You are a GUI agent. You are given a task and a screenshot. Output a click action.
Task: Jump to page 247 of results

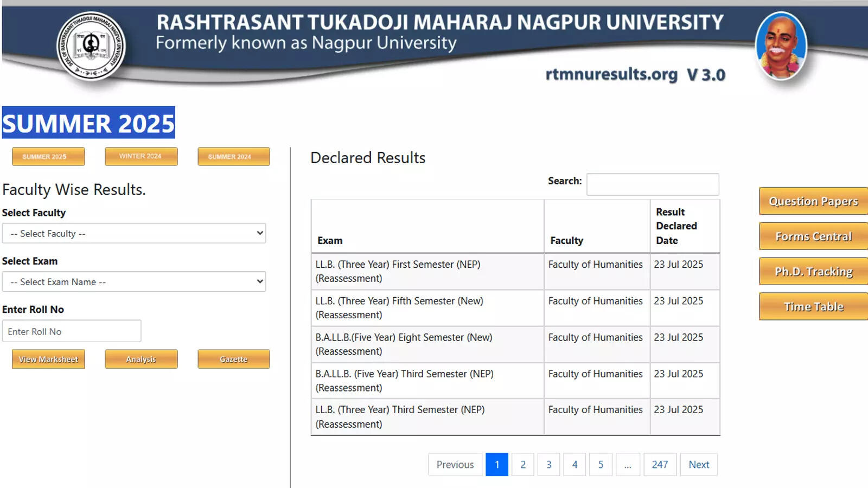[660, 464]
